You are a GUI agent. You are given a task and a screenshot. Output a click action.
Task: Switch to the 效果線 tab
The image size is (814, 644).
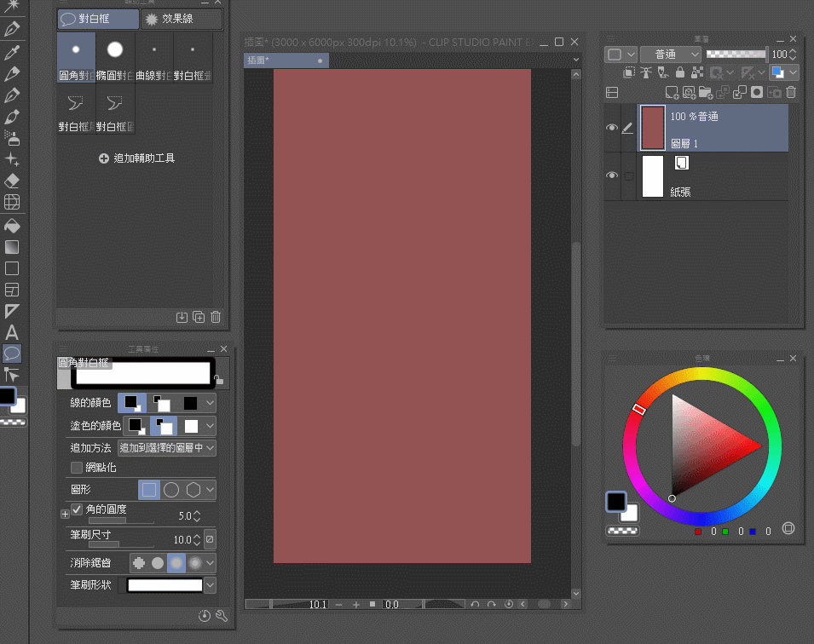(182, 19)
